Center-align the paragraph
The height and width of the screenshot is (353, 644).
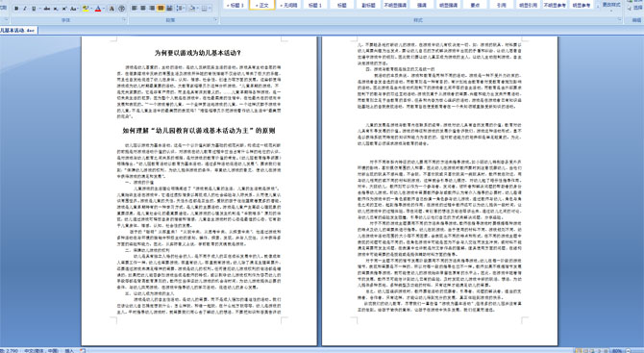tap(143, 9)
